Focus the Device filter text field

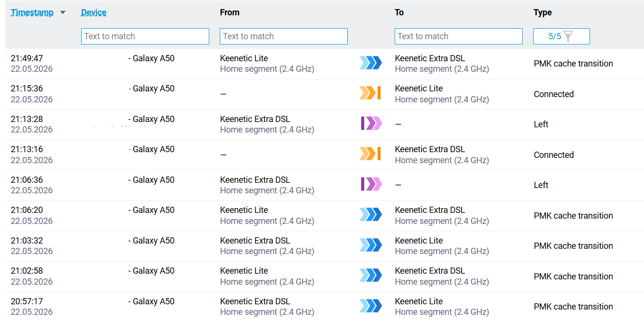145,36
